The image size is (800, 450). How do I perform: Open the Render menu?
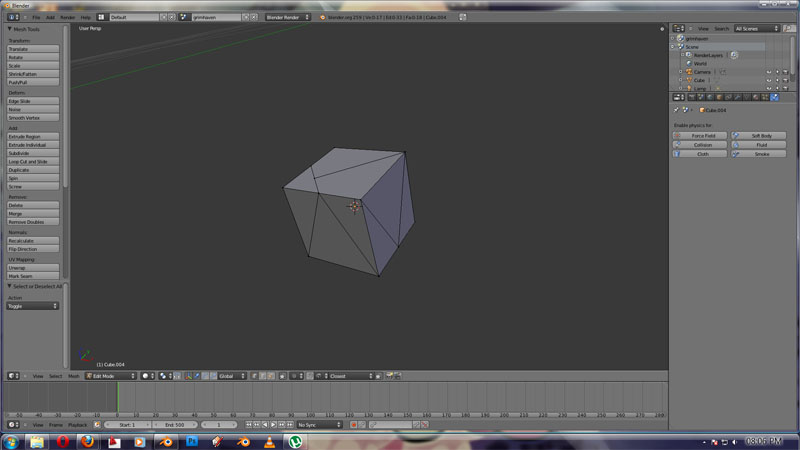pos(67,17)
